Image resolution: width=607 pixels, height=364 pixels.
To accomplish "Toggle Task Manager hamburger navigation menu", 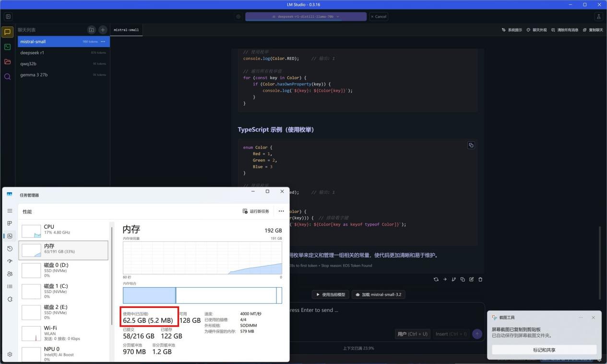I will (x=10, y=211).
